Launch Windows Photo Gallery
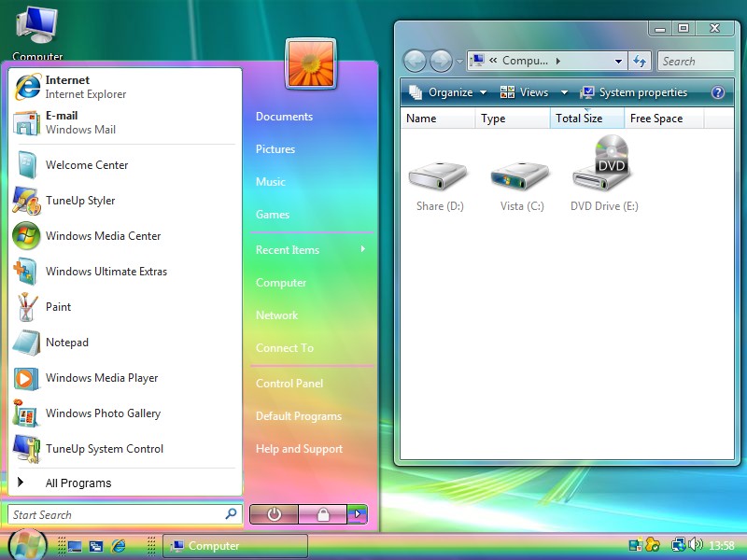Viewport: 747px width, 560px height. (103, 413)
